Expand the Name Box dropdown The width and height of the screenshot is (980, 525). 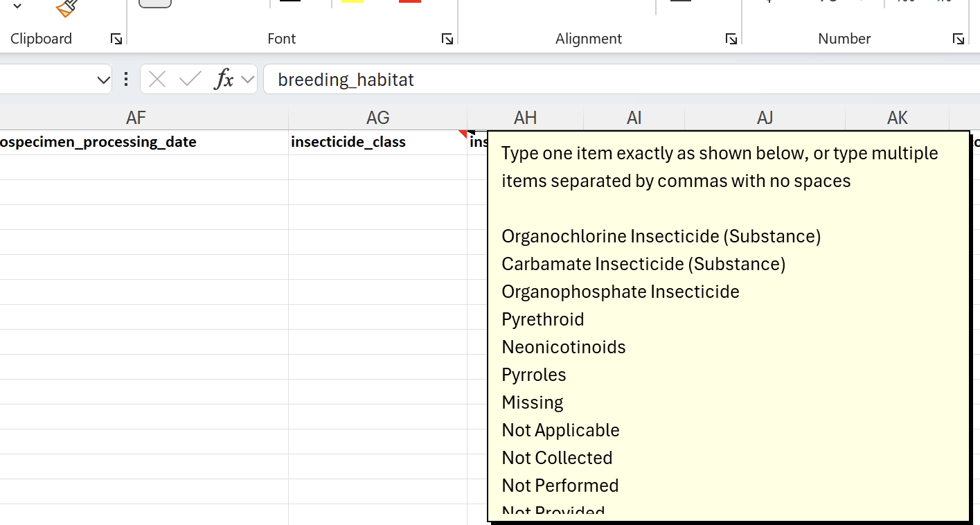click(x=104, y=80)
